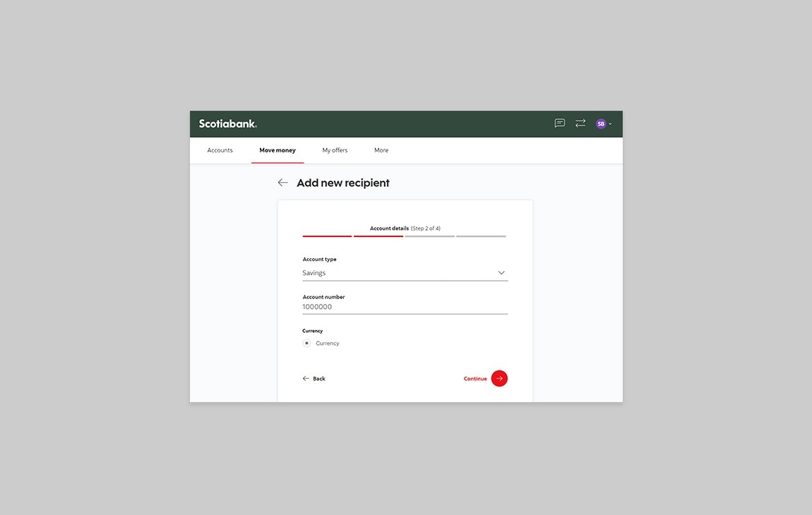
Task: Click the Add new recipient heading
Action: point(343,183)
